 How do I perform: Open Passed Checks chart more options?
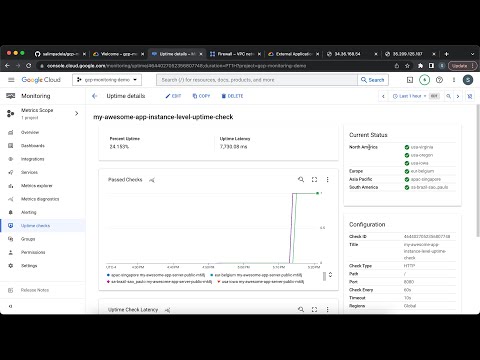[328, 179]
